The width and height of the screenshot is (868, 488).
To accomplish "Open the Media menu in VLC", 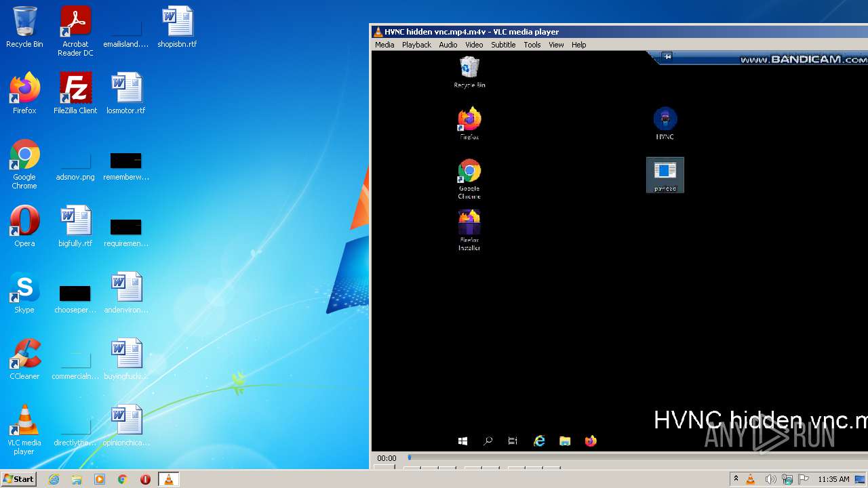I will tap(384, 45).
